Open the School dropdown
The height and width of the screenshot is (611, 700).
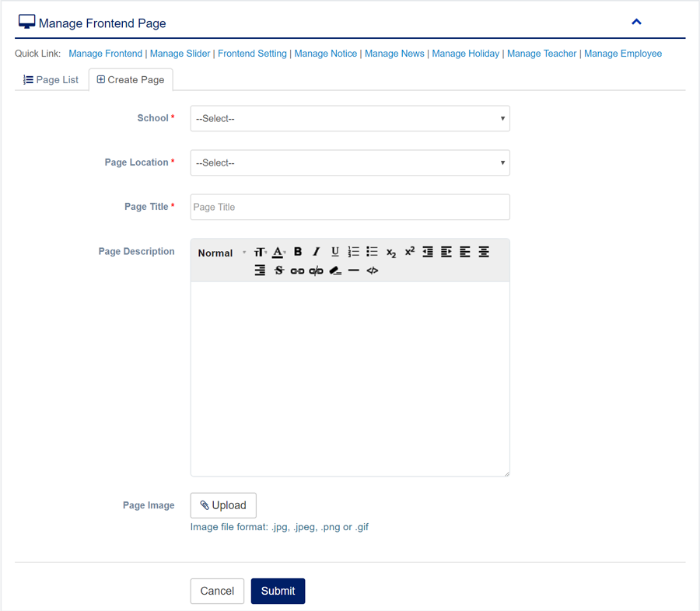click(x=350, y=119)
